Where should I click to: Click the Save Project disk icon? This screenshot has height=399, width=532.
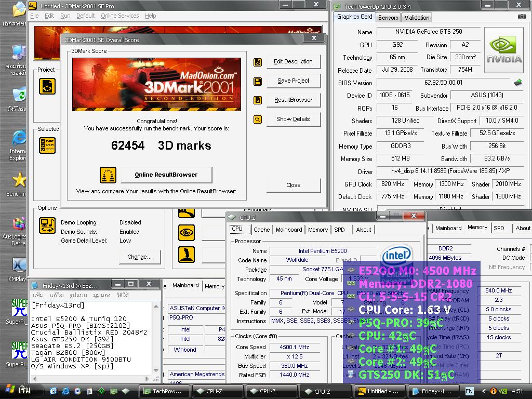click(258, 82)
